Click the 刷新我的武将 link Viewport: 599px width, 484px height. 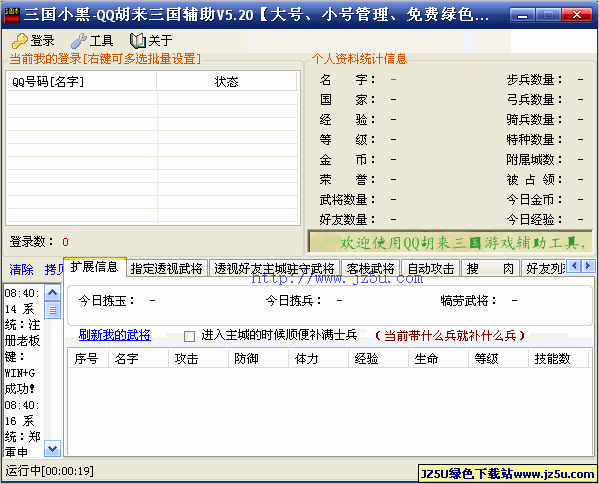point(115,335)
